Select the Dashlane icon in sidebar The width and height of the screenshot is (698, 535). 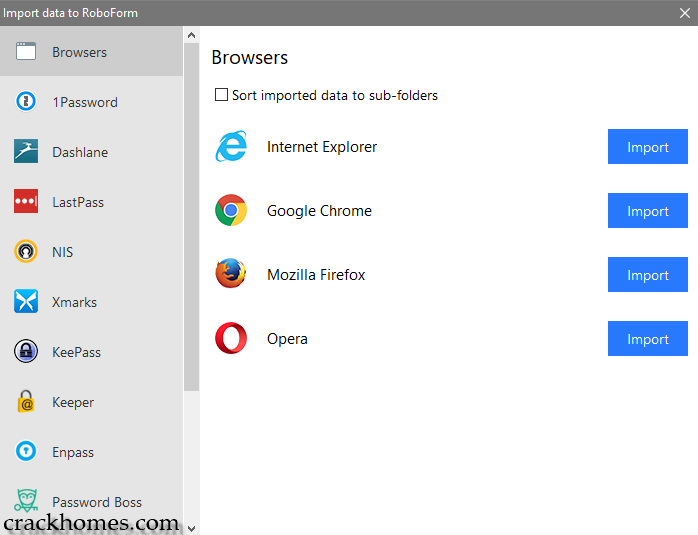click(x=26, y=151)
